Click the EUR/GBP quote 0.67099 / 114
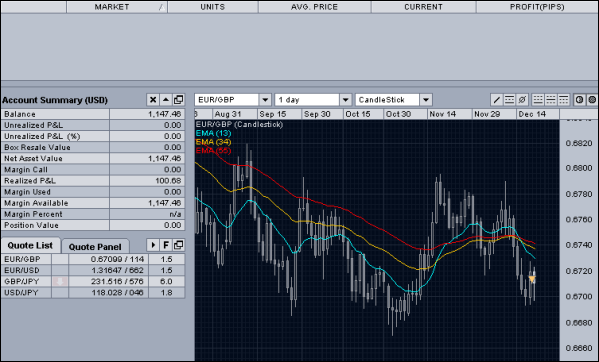This screenshot has width=599, height=362. point(117,259)
